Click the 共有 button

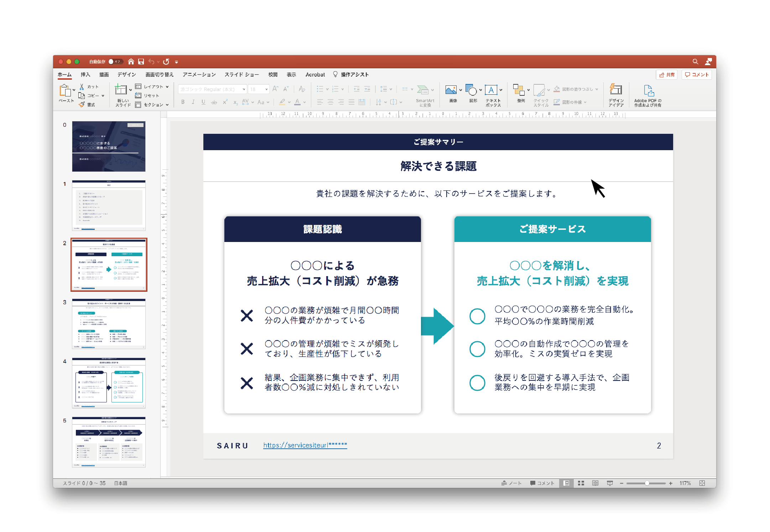point(666,74)
